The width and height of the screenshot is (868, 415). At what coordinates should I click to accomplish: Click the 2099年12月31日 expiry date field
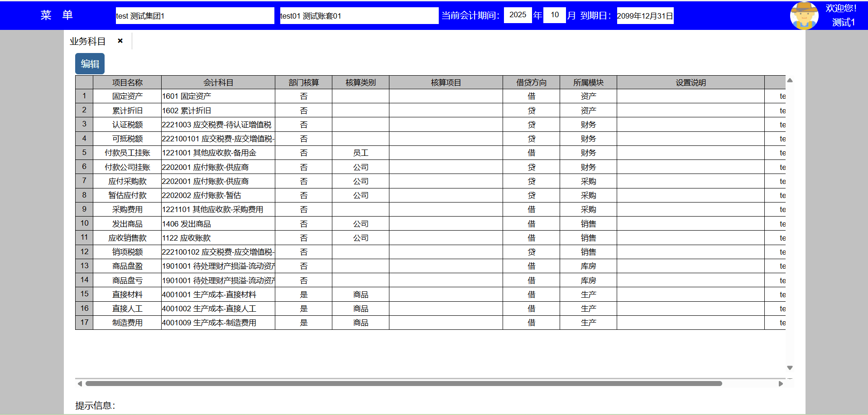coord(645,15)
